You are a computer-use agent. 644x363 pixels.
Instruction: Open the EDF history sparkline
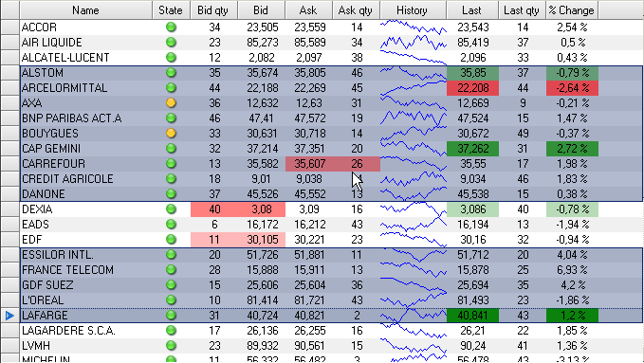point(414,240)
